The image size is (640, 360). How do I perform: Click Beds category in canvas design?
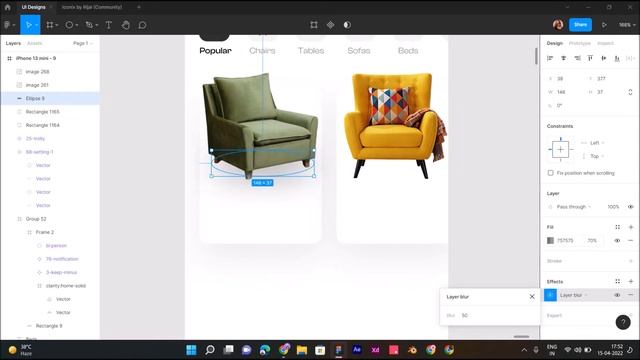click(408, 51)
